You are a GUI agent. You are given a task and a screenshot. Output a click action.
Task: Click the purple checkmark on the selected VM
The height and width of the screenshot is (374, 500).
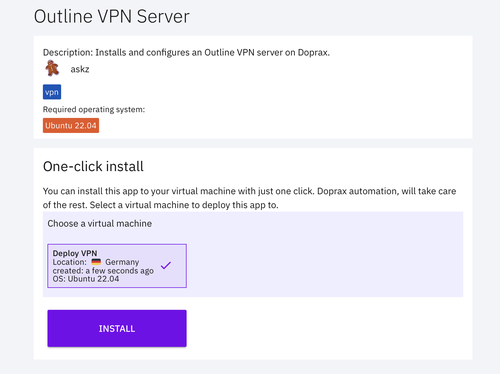point(166,265)
